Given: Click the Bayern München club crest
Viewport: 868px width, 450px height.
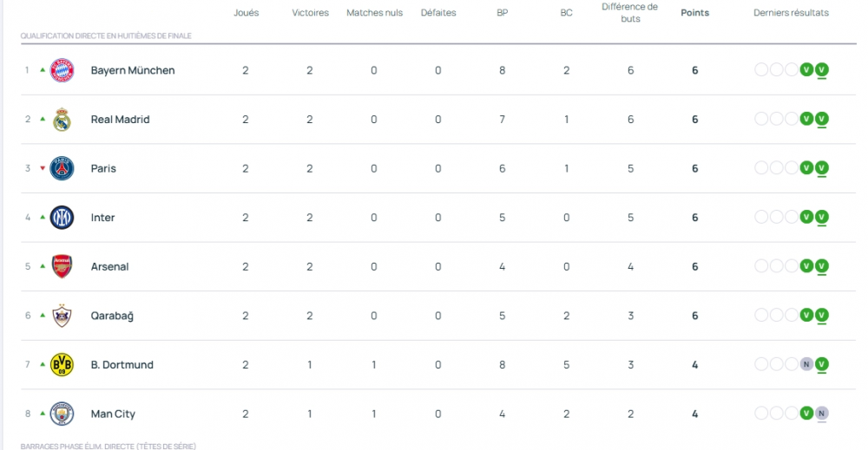Looking at the screenshot, I should [62, 70].
